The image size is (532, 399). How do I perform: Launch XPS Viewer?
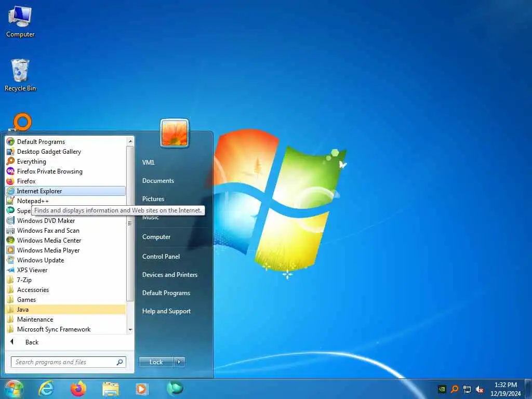coord(66,270)
